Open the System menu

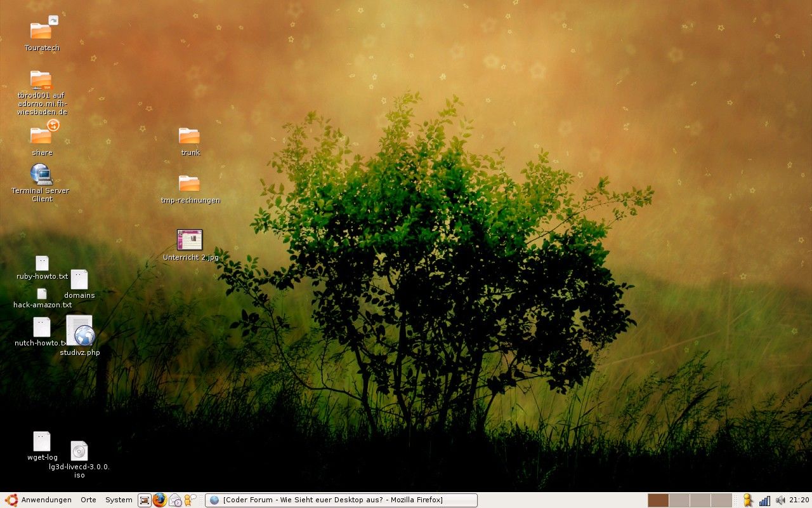[119, 500]
